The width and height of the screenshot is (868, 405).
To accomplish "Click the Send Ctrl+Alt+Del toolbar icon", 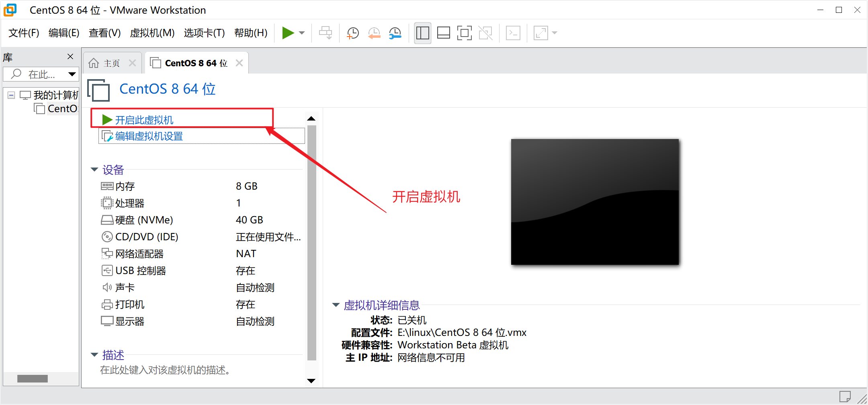I will pyautogui.click(x=325, y=33).
